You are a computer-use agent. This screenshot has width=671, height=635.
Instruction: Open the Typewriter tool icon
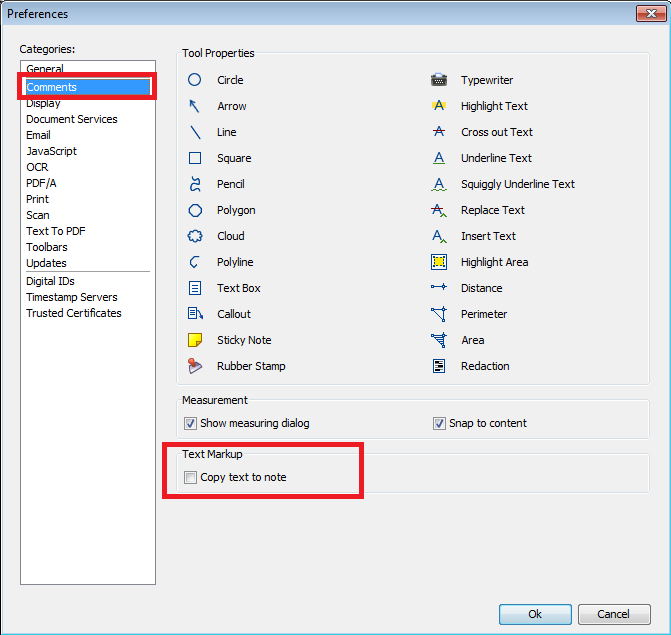[x=439, y=80]
